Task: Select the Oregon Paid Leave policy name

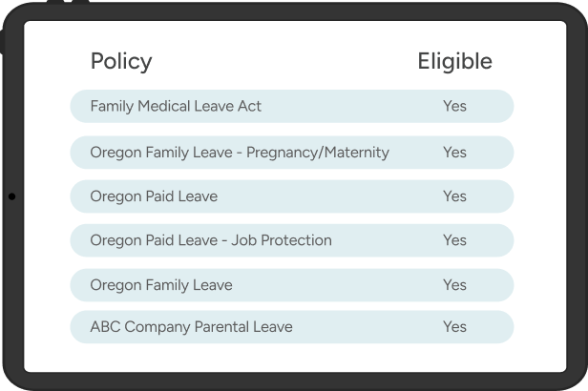Action: point(154,196)
